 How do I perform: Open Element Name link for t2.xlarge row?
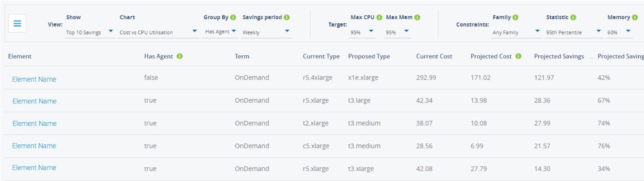[x=35, y=123]
